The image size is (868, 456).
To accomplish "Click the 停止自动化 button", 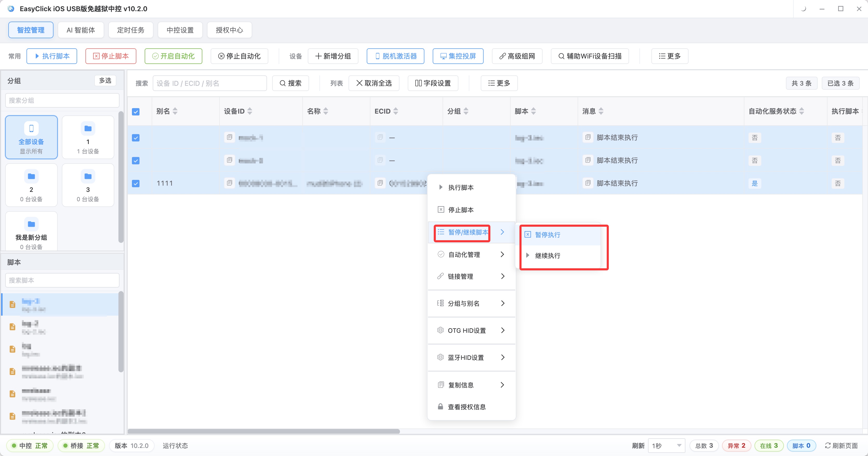I will (239, 56).
